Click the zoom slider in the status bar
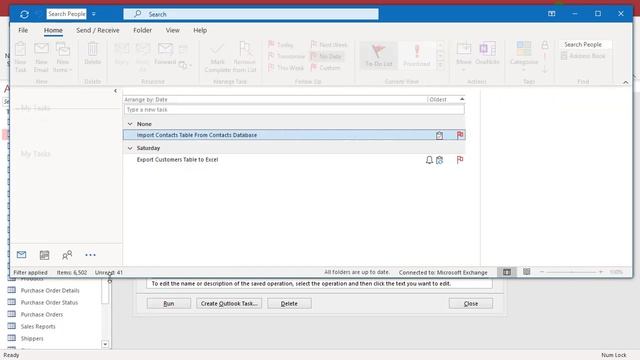This screenshot has height=360, width=640. tap(571, 272)
